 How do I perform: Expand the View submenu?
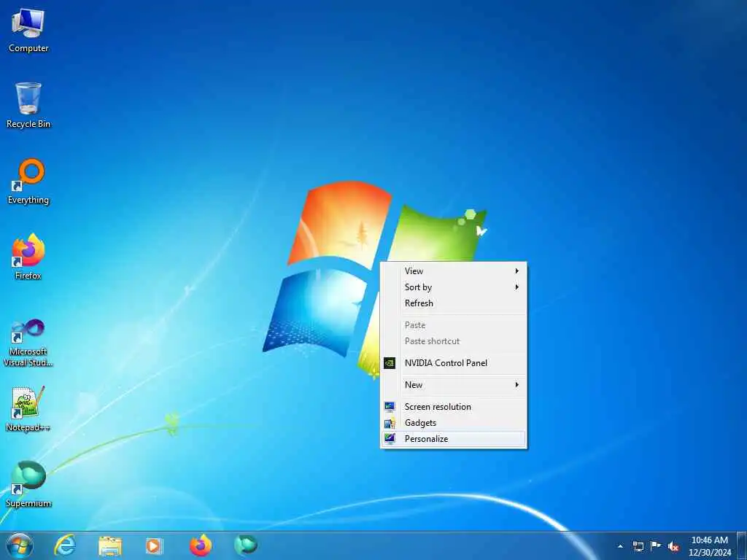(454, 271)
